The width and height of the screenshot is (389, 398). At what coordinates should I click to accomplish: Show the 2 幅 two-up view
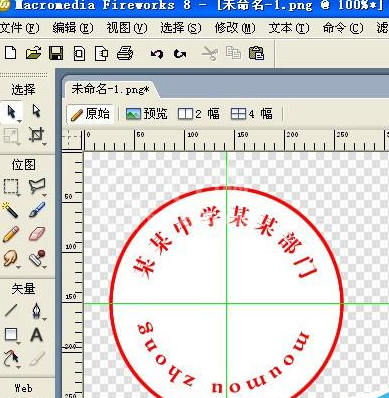tap(199, 114)
